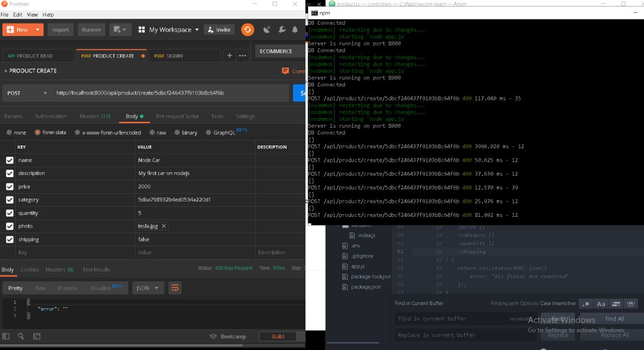644x350 pixels.
Task: Open index.js in Atom tree
Action: 367,236
